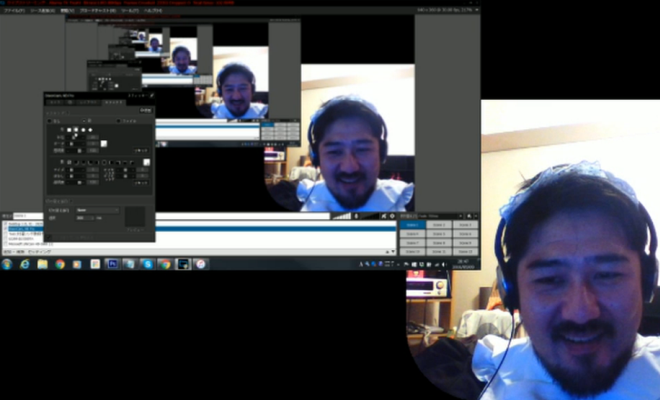This screenshot has width=660, height=400.
Task: Switch to the Scene 2 button
Action: [437, 225]
